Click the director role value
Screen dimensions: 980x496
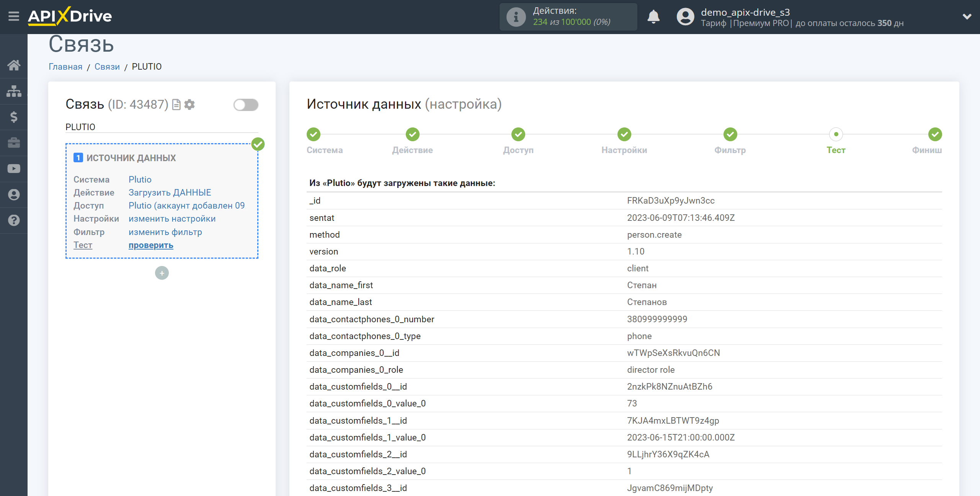click(651, 370)
